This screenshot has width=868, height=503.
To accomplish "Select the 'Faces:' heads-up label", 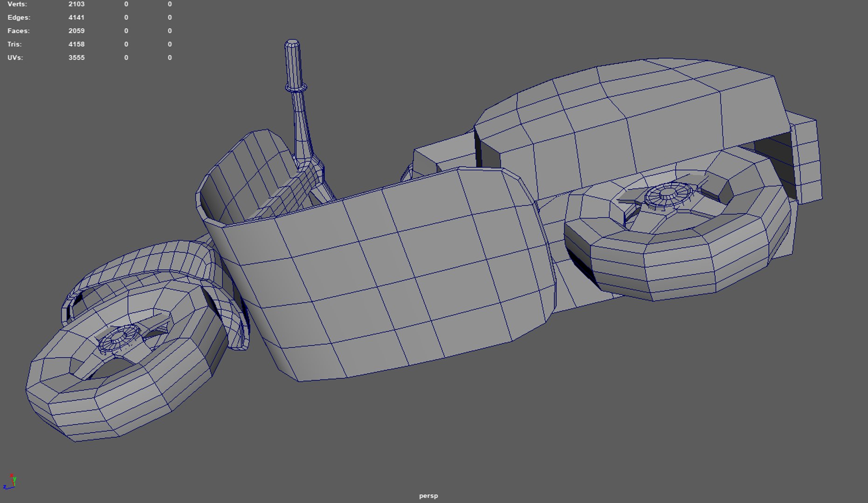I will pyautogui.click(x=19, y=31).
